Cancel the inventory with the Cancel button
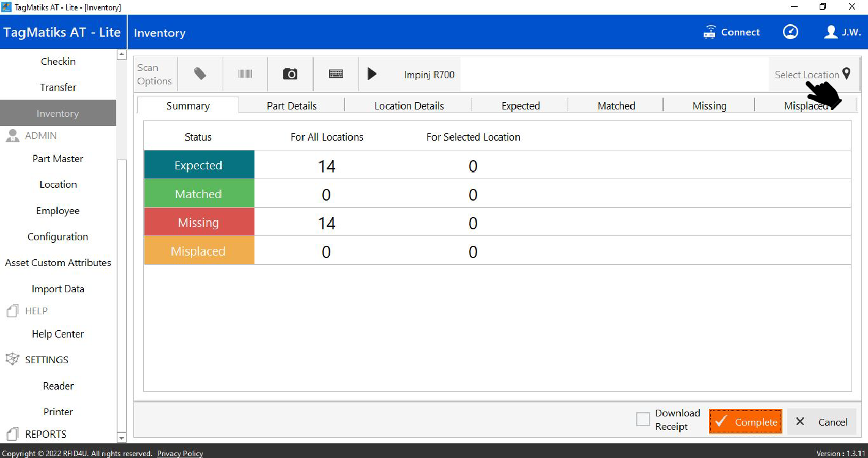This screenshot has width=868, height=458. tap(822, 422)
